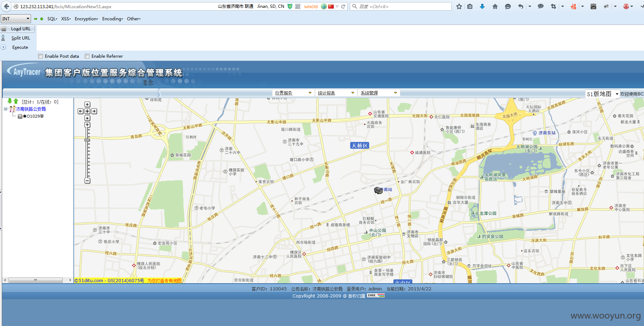Click the Firebug bug icon
Screen dimensions: 644x326
606,6
